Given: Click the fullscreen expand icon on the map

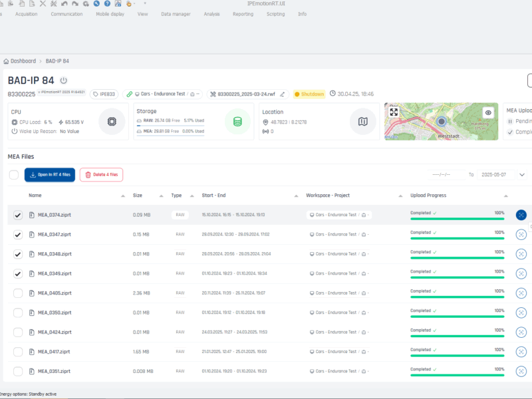Looking at the screenshot, I should (394, 112).
